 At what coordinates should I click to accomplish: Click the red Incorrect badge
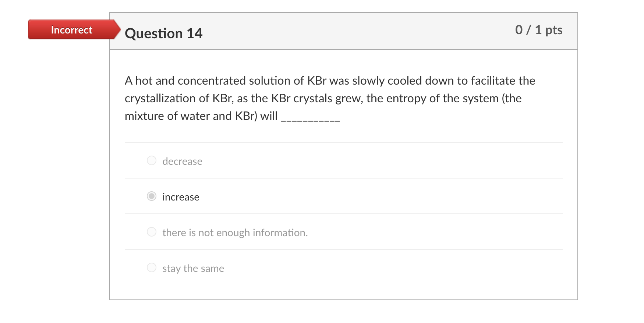(71, 30)
